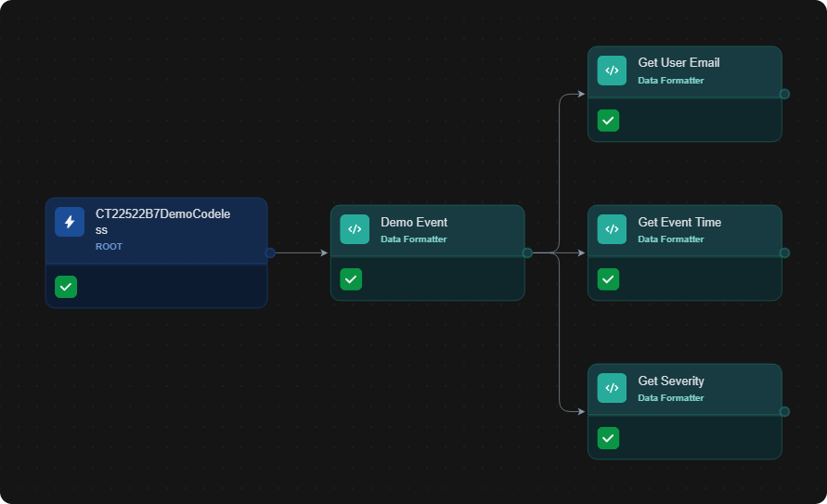The width and height of the screenshot is (827, 504).
Task: Click green checkmark status on Get Severity
Action: click(x=608, y=438)
